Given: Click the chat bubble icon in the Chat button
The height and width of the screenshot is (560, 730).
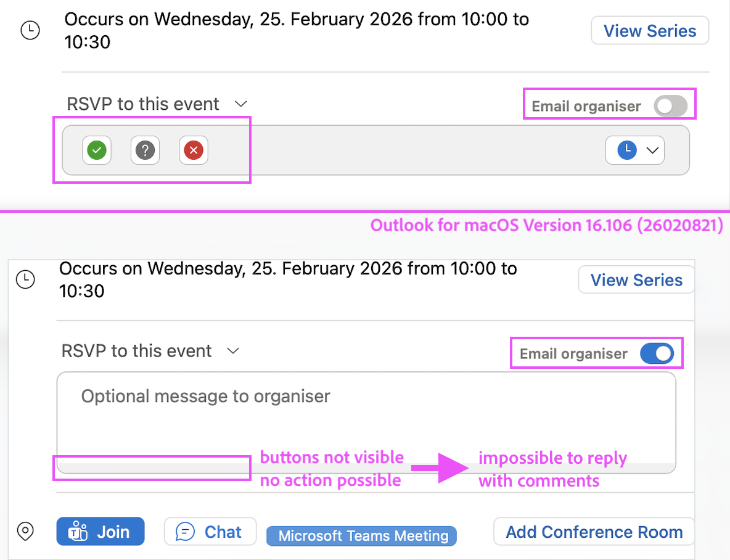Looking at the screenshot, I should (184, 531).
